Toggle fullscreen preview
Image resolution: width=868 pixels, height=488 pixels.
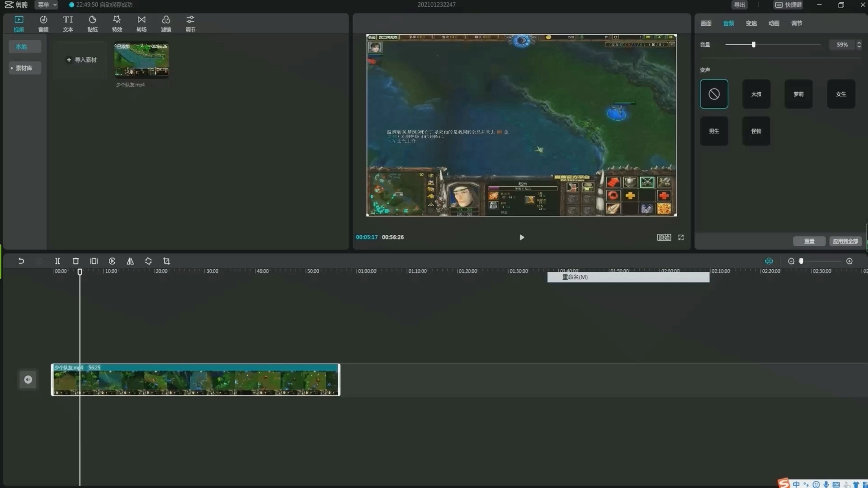coord(681,237)
